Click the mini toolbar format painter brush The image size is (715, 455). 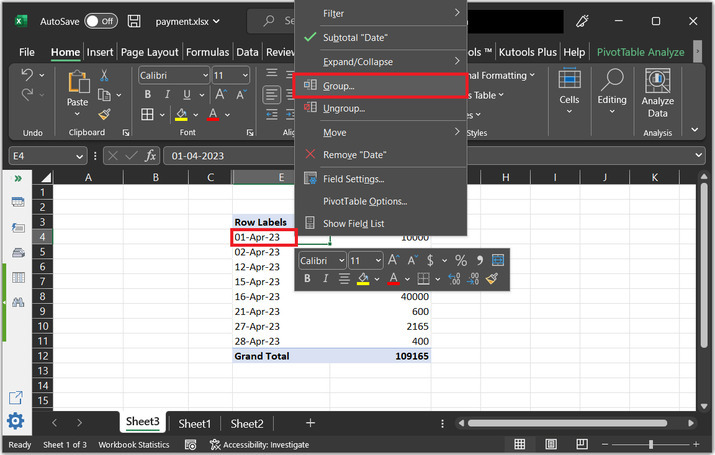(492, 279)
